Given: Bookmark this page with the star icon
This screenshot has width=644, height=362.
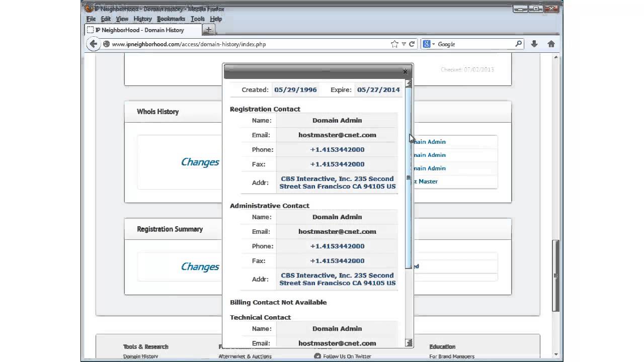Looking at the screenshot, I should pyautogui.click(x=394, y=44).
